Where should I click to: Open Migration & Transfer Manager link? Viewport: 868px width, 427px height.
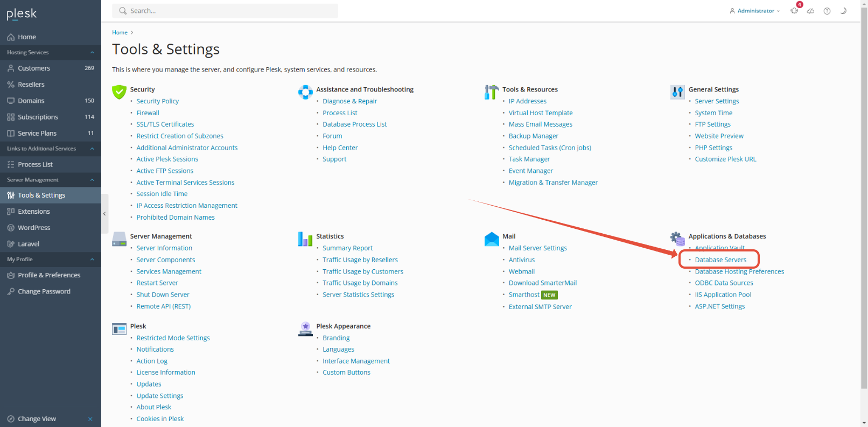coord(553,183)
